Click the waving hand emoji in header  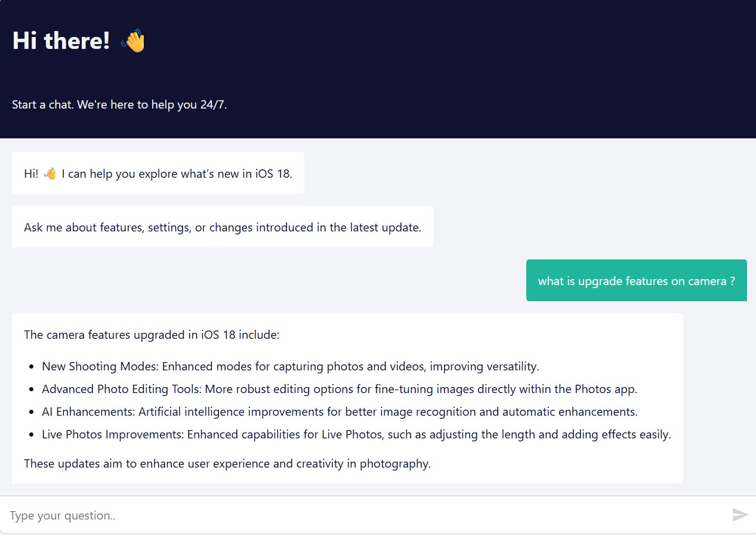coord(133,41)
